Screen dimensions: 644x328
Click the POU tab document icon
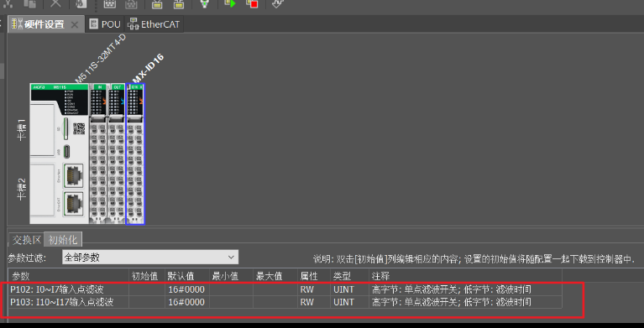click(94, 24)
